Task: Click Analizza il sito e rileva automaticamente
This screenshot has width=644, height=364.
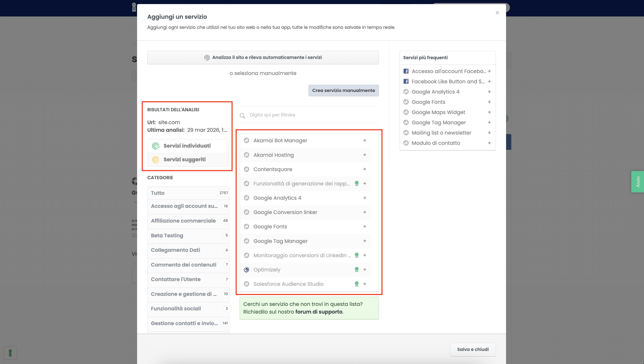Action: coord(263,58)
